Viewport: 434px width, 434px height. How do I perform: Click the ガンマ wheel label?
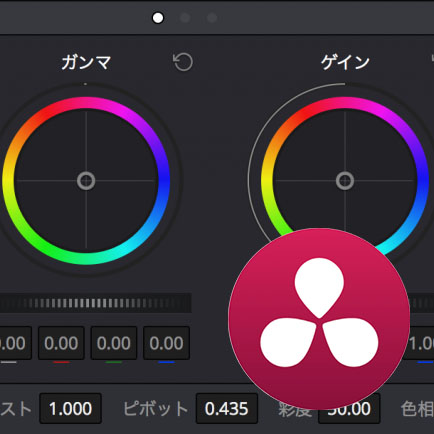[86, 62]
